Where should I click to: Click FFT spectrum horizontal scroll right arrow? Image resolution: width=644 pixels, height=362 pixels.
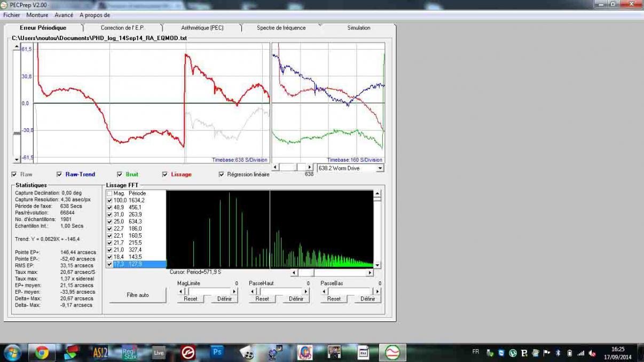point(370,273)
